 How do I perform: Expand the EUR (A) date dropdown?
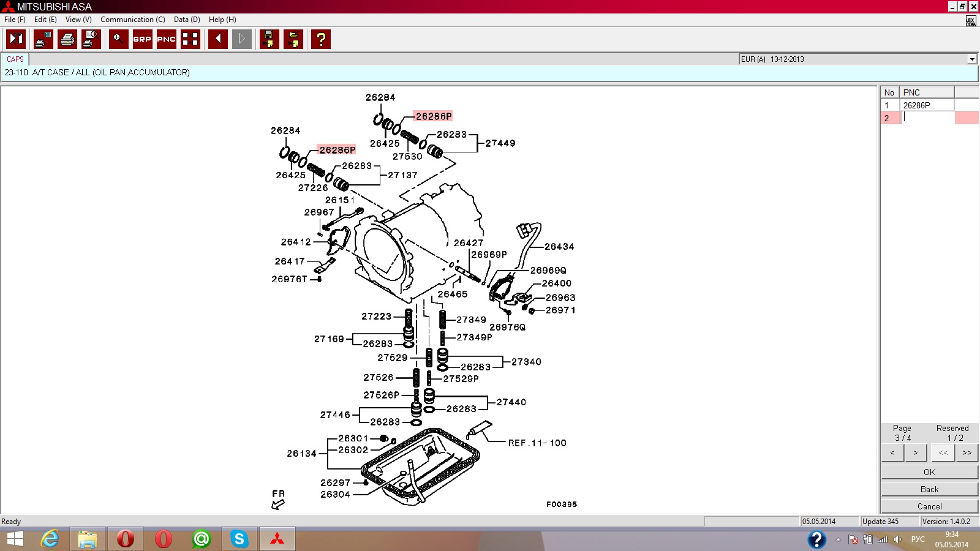coord(972,59)
